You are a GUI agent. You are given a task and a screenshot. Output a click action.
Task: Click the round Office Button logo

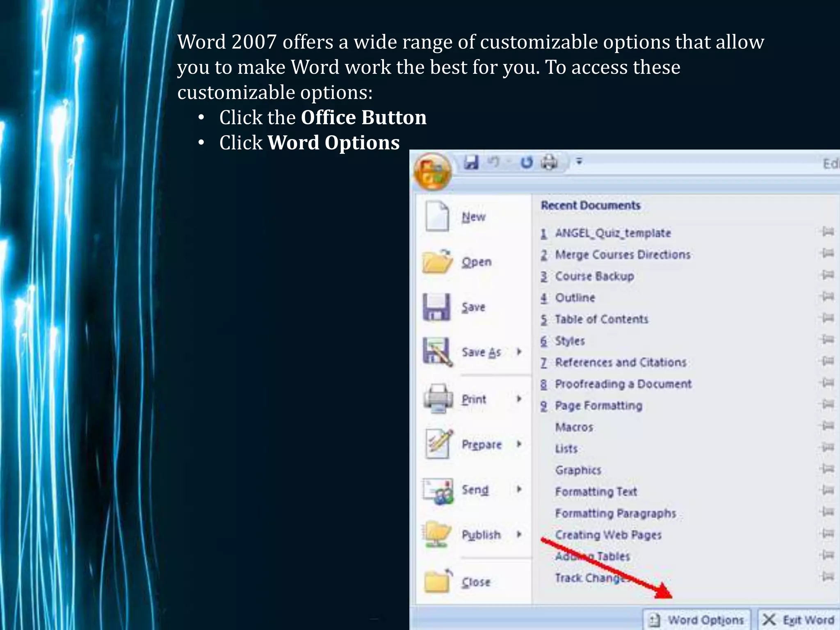[x=433, y=172]
